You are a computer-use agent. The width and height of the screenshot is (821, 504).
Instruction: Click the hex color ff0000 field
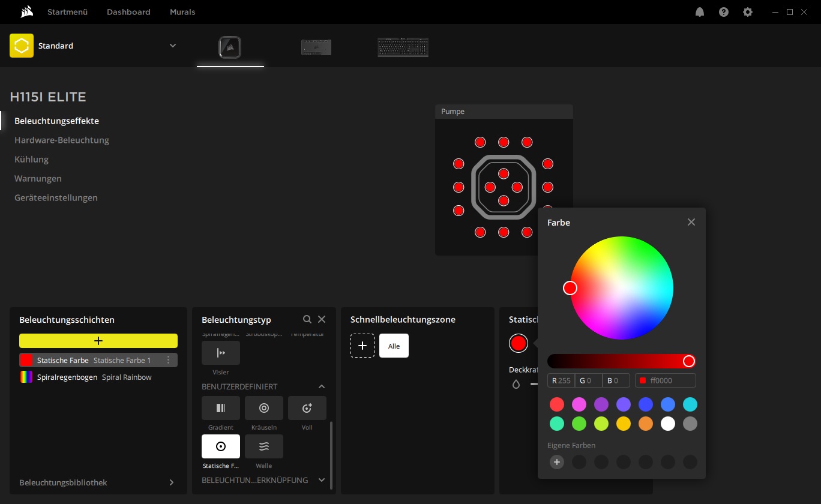click(666, 380)
